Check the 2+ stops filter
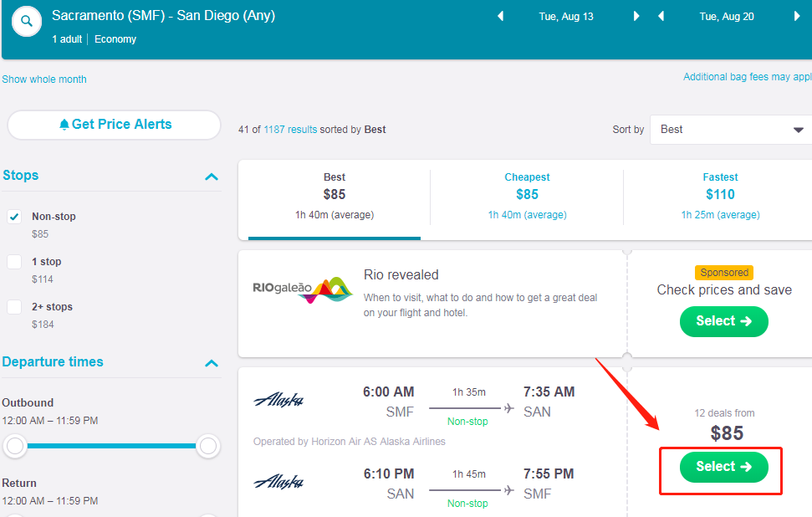This screenshot has width=812, height=517. pyautogui.click(x=15, y=307)
